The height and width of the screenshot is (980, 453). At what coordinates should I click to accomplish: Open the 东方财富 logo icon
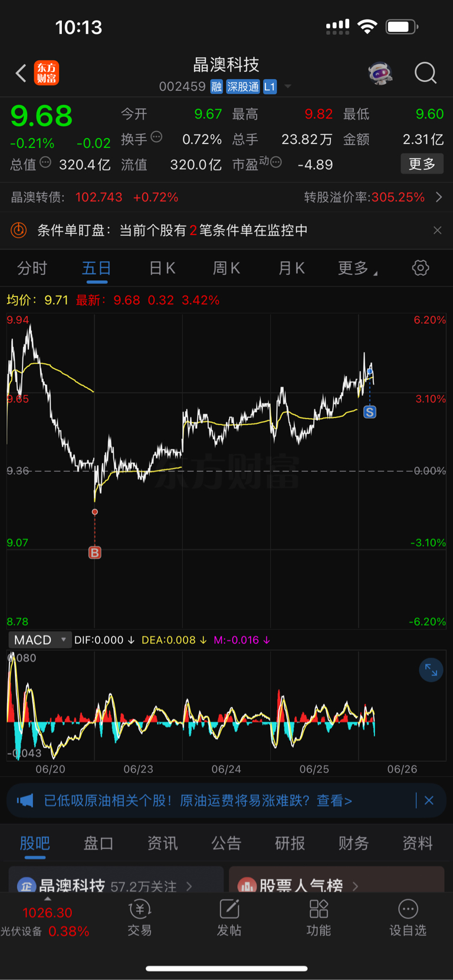tap(47, 73)
